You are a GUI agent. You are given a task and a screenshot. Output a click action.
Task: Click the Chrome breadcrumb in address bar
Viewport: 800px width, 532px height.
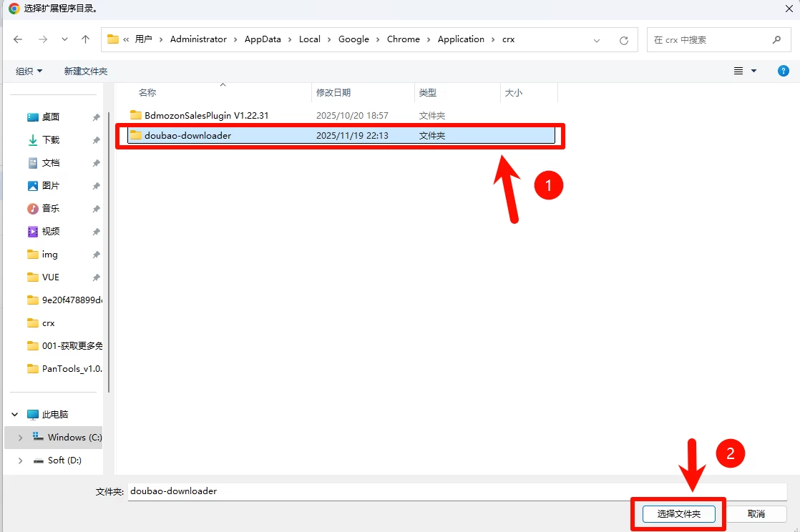tap(403, 39)
